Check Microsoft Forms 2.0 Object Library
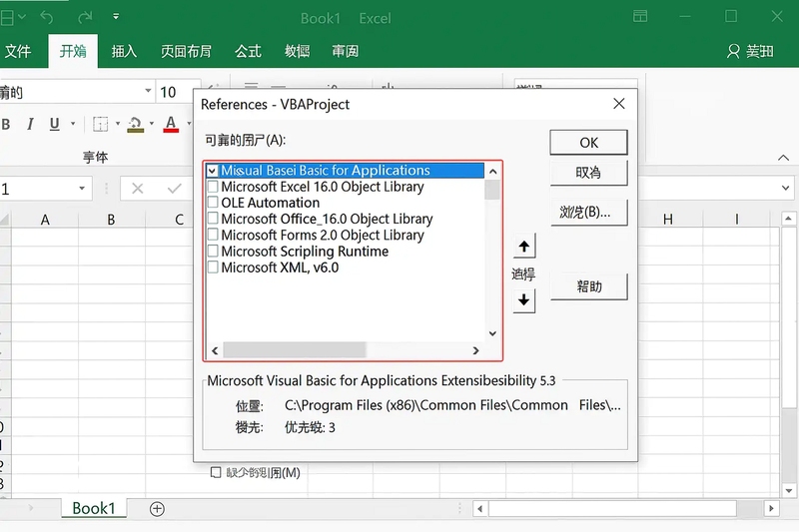 213,235
